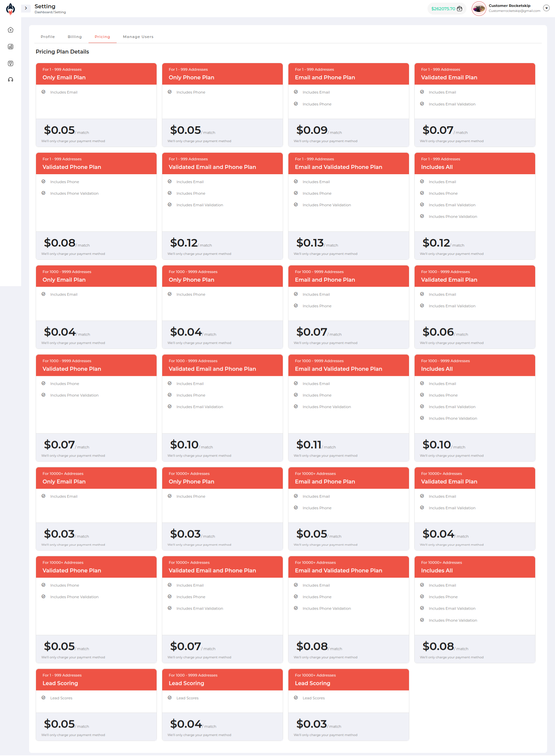Click check icon next to Includes Email Validation

(422, 104)
